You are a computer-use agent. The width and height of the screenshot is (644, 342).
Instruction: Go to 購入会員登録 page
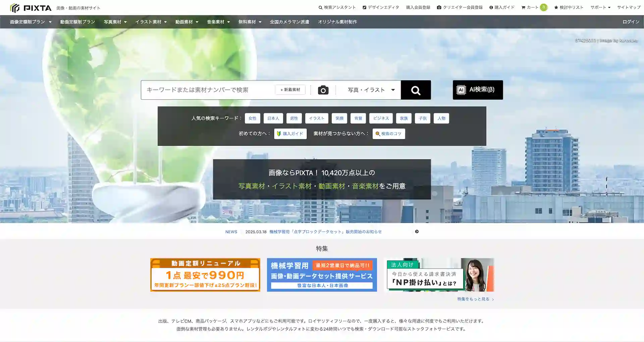coord(418,7)
